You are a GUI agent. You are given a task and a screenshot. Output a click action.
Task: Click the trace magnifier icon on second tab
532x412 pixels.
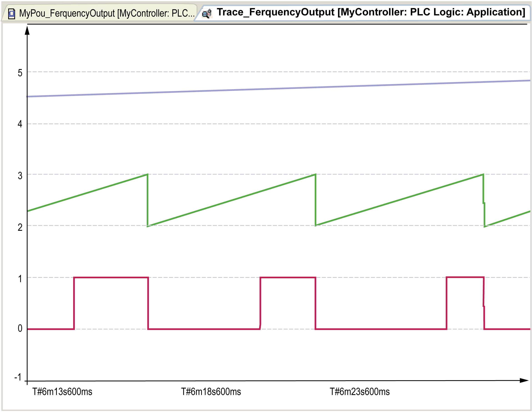click(207, 14)
